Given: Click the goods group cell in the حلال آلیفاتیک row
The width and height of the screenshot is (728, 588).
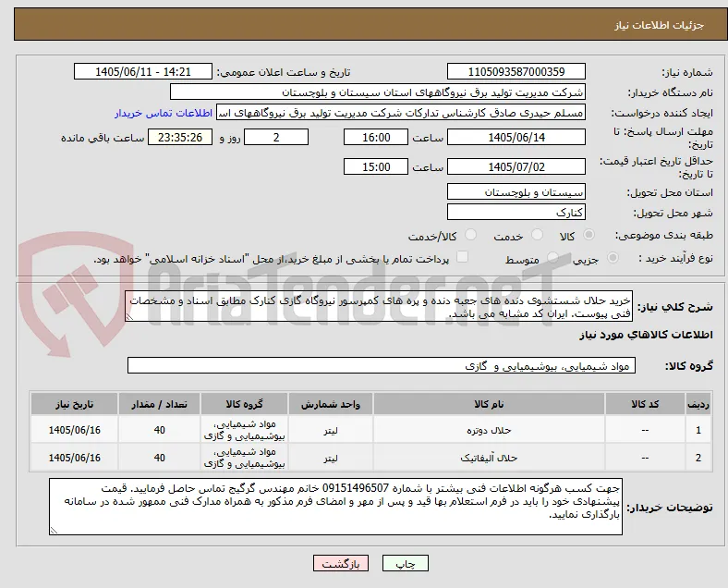Looking at the screenshot, I should click(244, 458).
